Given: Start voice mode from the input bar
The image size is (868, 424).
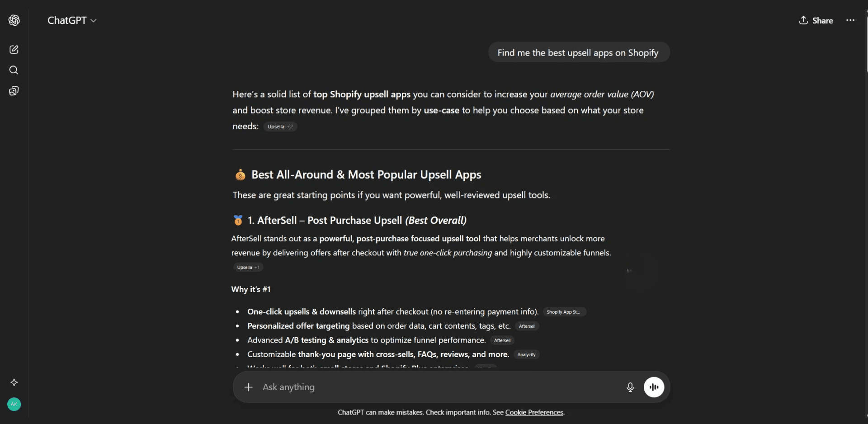Looking at the screenshot, I should (654, 387).
